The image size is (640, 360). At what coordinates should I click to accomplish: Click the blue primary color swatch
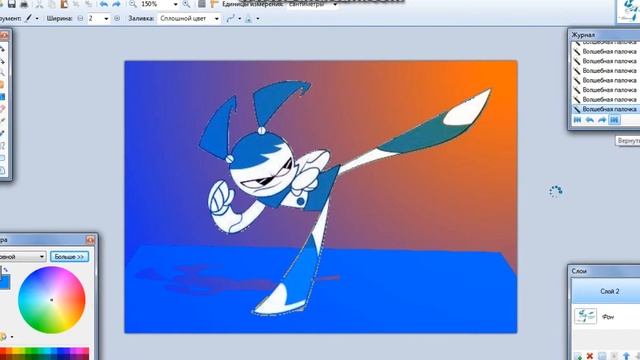[x=4, y=281]
